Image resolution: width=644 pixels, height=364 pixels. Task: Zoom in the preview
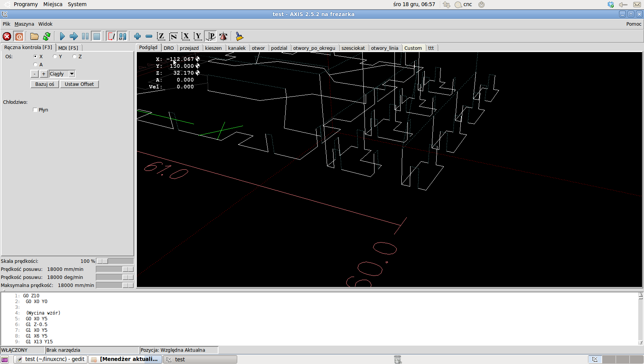click(137, 36)
